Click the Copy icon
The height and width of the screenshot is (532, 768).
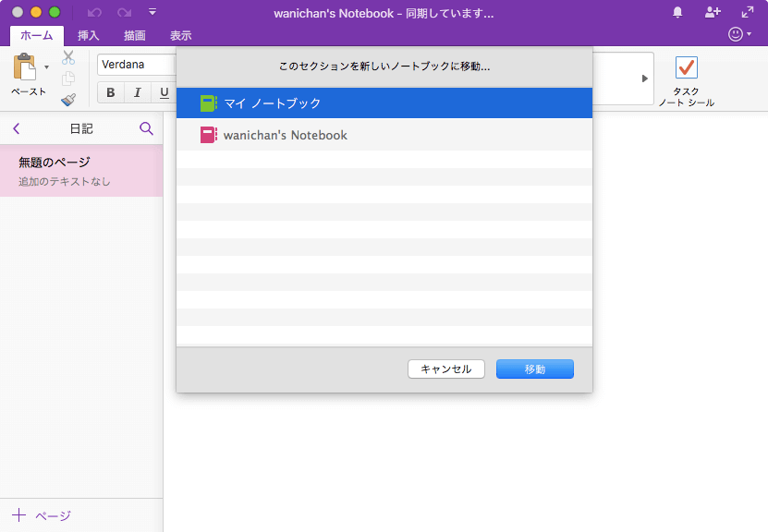coord(68,79)
